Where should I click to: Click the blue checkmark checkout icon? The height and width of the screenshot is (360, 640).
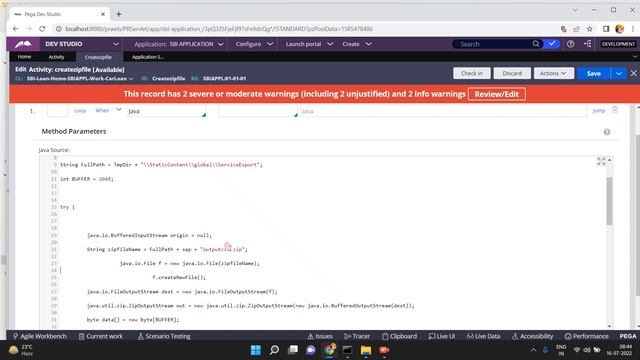(552, 43)
